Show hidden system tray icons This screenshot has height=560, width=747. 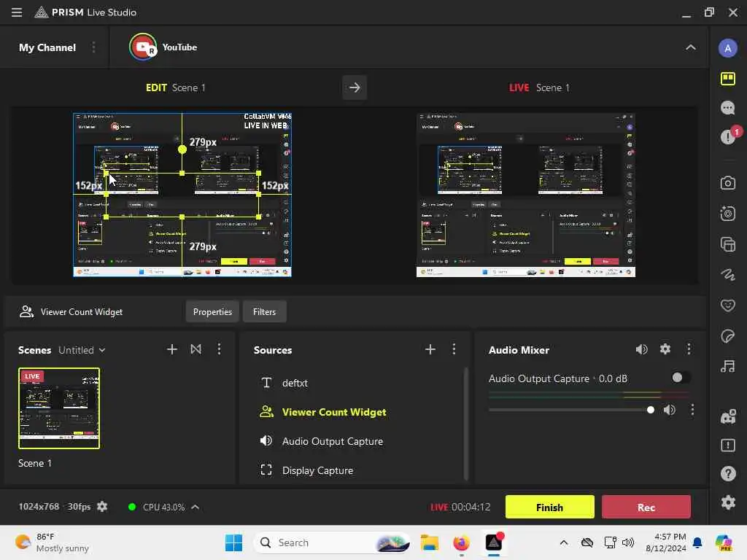click(564, 542)
